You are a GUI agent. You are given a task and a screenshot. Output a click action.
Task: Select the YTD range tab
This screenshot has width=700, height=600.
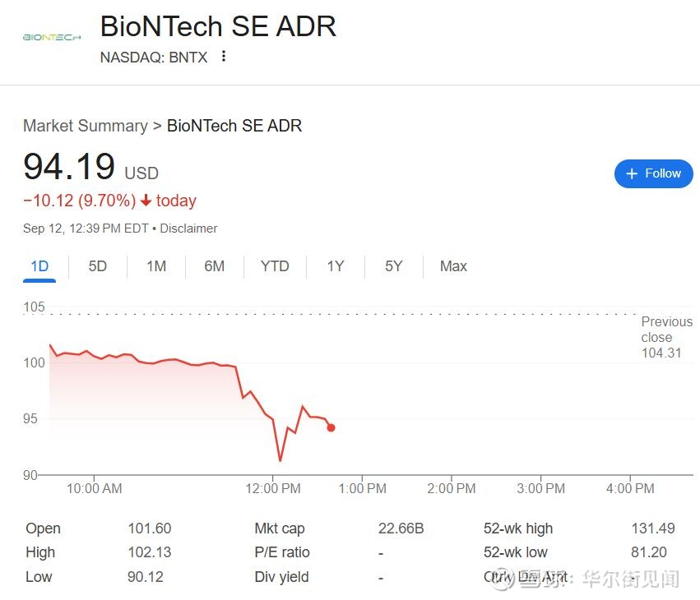(275, 266)
